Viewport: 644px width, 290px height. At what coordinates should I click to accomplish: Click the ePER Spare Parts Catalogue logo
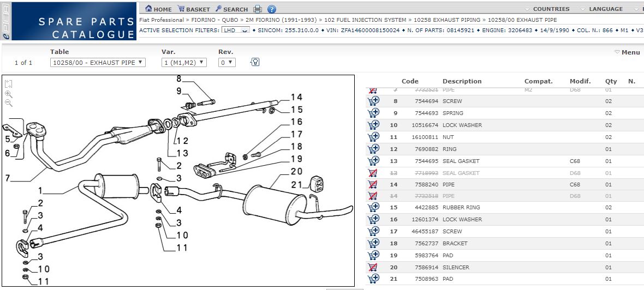tap(68, 21)
